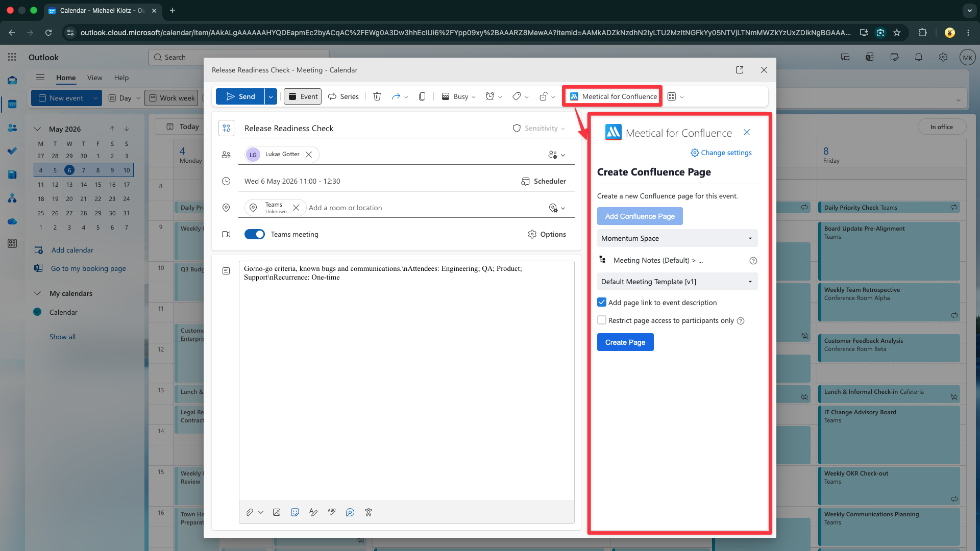Click the help icon beside Meeting Notes

coord(753,261)
